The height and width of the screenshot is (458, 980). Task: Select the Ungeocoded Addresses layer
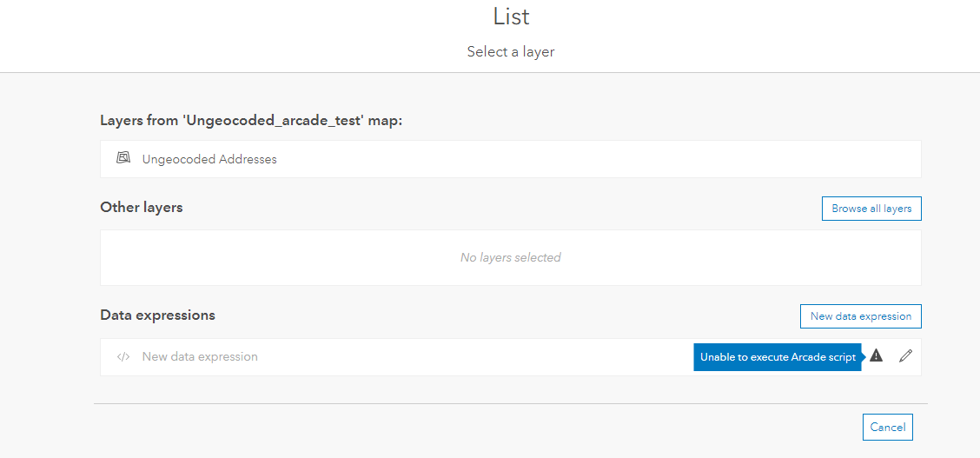tap(510, 159)
